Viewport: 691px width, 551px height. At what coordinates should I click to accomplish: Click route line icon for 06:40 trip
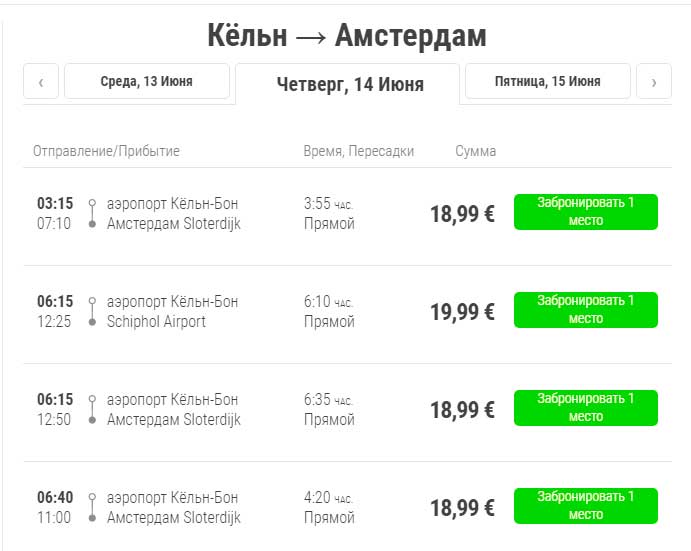(x=92, y=507)
